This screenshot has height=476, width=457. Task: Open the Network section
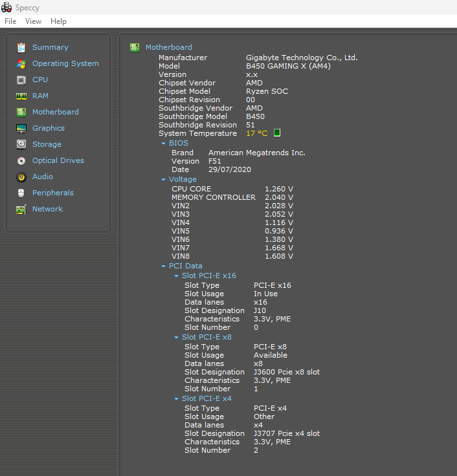[x=48, y=209]
